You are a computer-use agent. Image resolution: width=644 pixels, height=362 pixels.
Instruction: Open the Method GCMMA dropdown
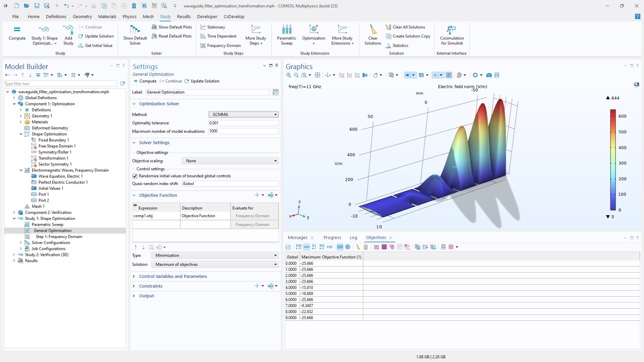point(243,115)
